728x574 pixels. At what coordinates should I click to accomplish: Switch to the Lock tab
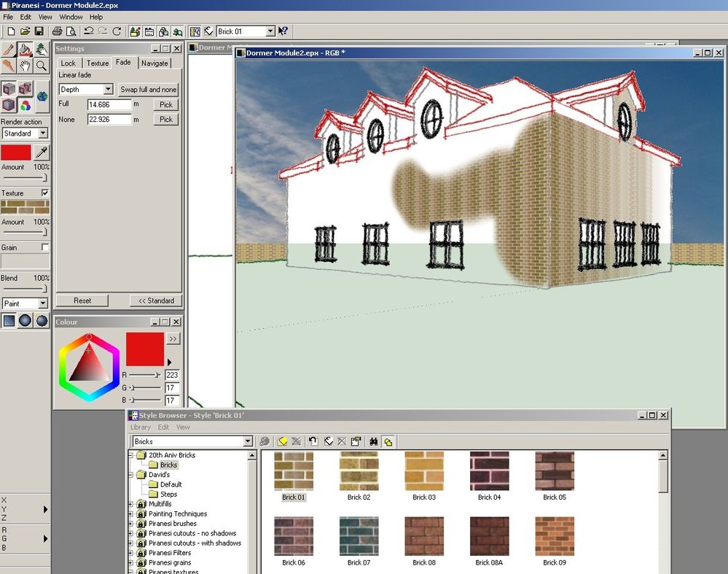(x=69, y=63)
